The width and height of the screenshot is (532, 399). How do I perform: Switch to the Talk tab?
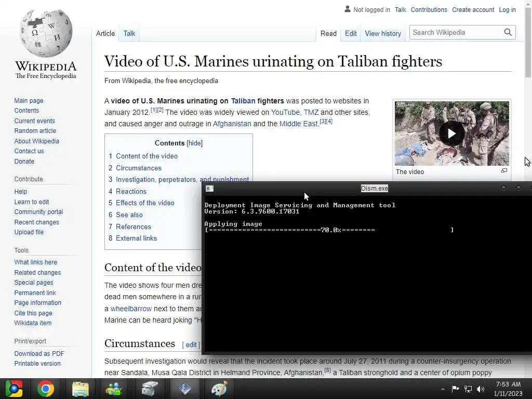pyautogui.click(x=129, y=33)
